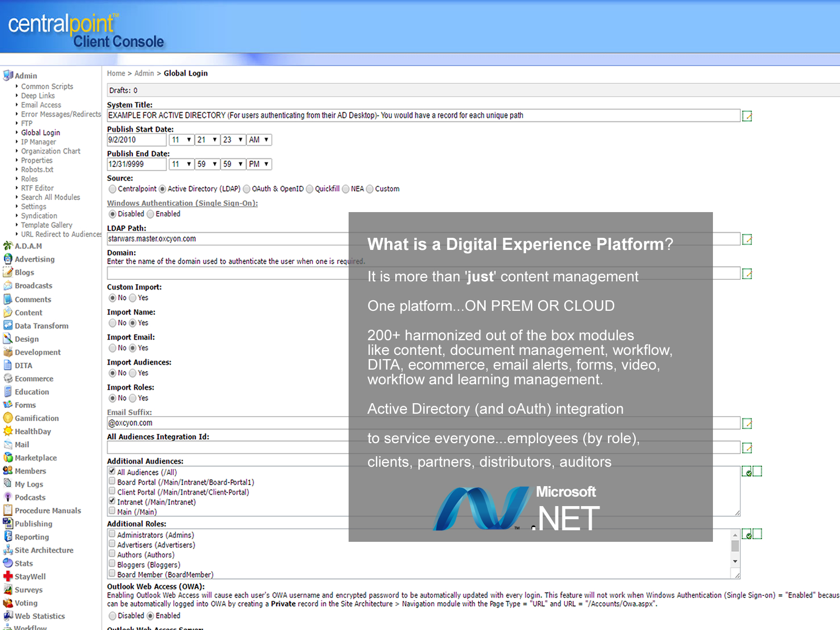Open Publish End Date hour dropdown
Screen dimensions: 840x630
tap(182, 164)
